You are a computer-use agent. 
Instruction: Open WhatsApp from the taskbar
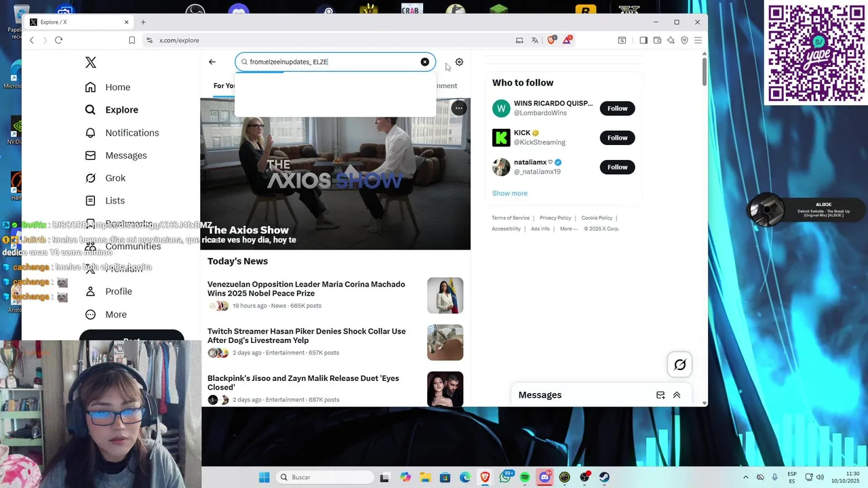505,477
